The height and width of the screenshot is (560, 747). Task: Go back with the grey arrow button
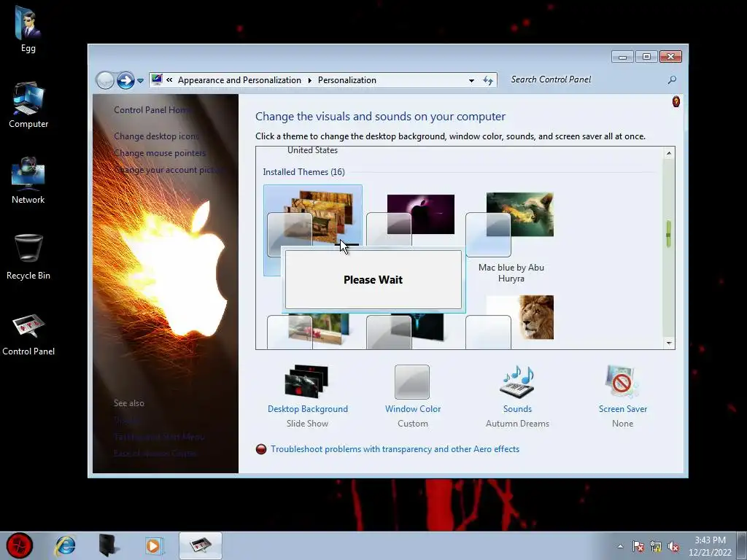[x=105, y=80]
